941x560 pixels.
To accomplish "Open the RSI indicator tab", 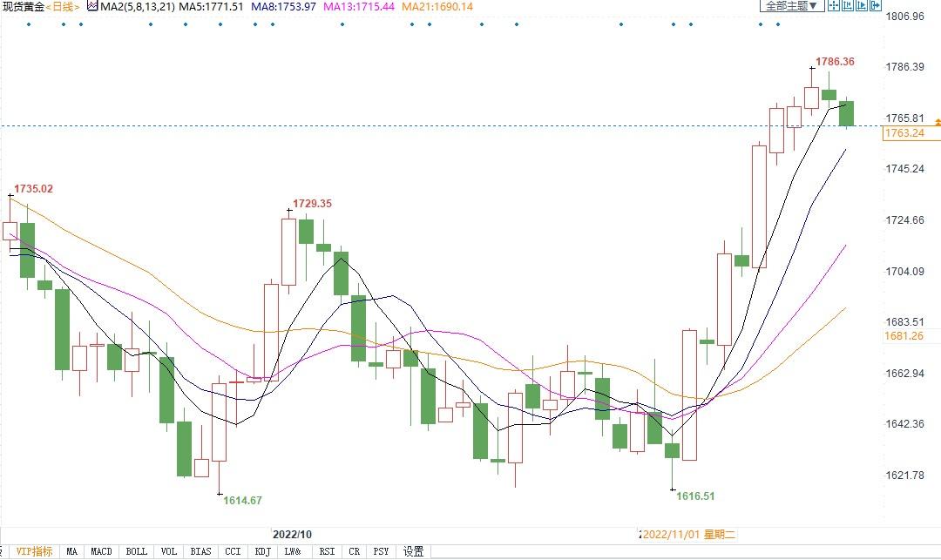I will click(327, 551).
